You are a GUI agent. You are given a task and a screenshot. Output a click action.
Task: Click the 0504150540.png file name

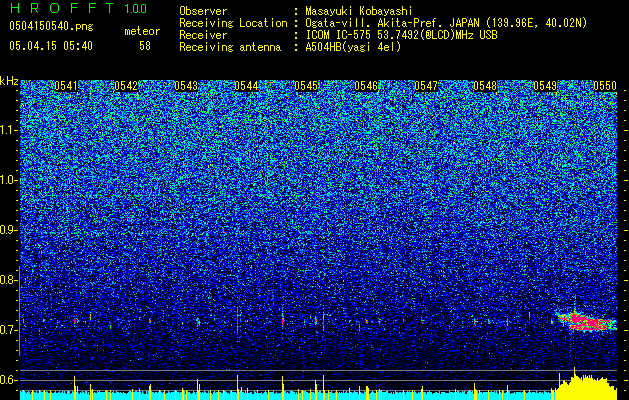[51, 26]
